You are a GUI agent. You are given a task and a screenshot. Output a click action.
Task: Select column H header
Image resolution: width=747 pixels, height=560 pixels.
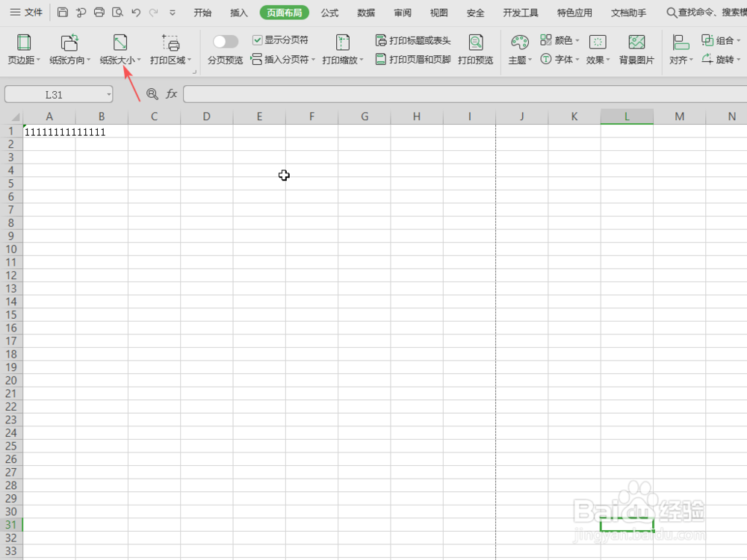[x=417, y=116]
